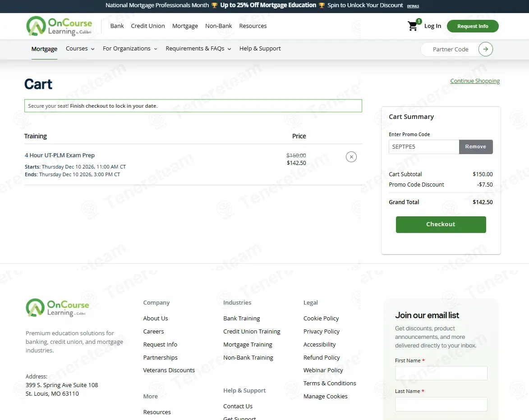Open Help & Support menu item
This screenshot has height=420, width=529.
[260, 49]
